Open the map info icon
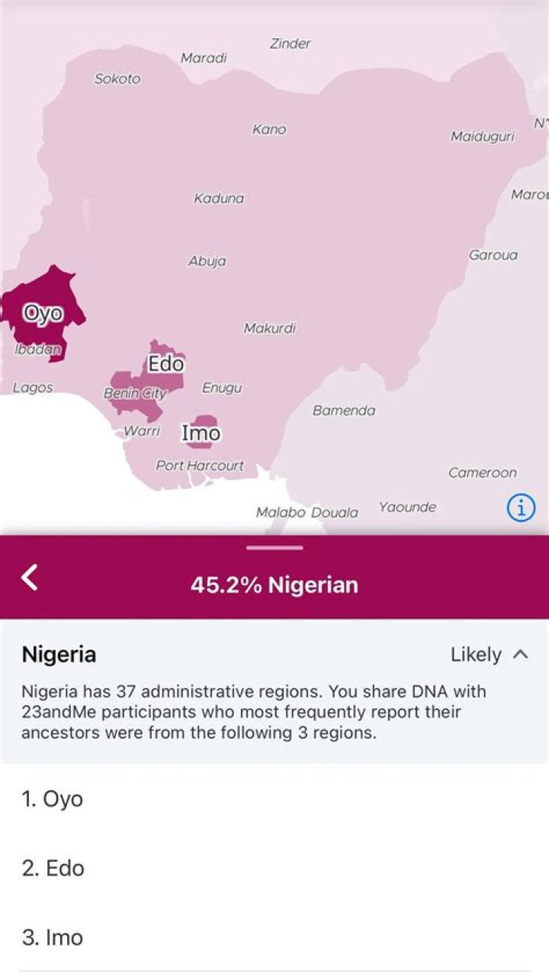 (522, 507)
